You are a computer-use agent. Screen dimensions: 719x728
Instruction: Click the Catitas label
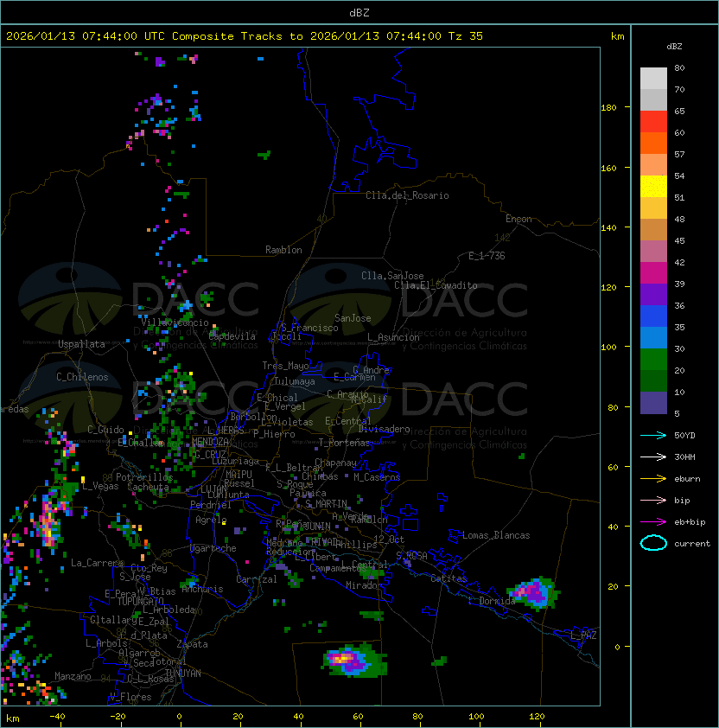pos(449,578)
